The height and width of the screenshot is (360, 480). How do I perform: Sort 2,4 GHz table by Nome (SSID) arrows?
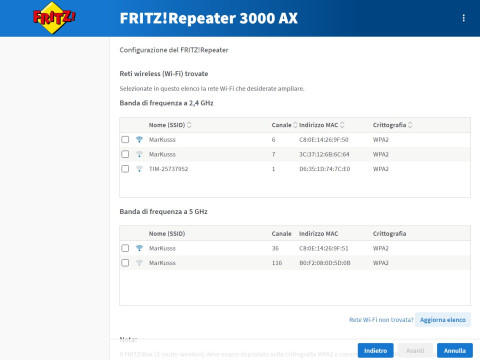pyautogui.click(x=189, y=125)
